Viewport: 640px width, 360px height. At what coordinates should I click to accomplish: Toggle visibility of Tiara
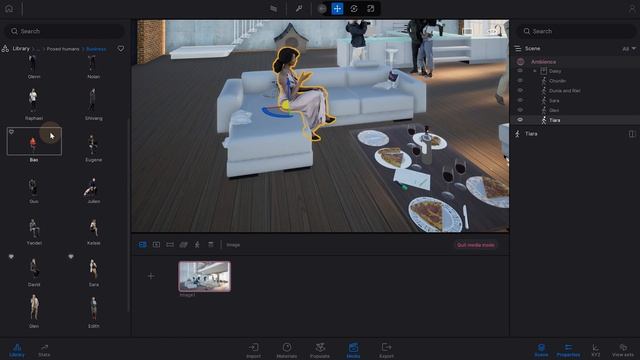[x=520, y=120]
